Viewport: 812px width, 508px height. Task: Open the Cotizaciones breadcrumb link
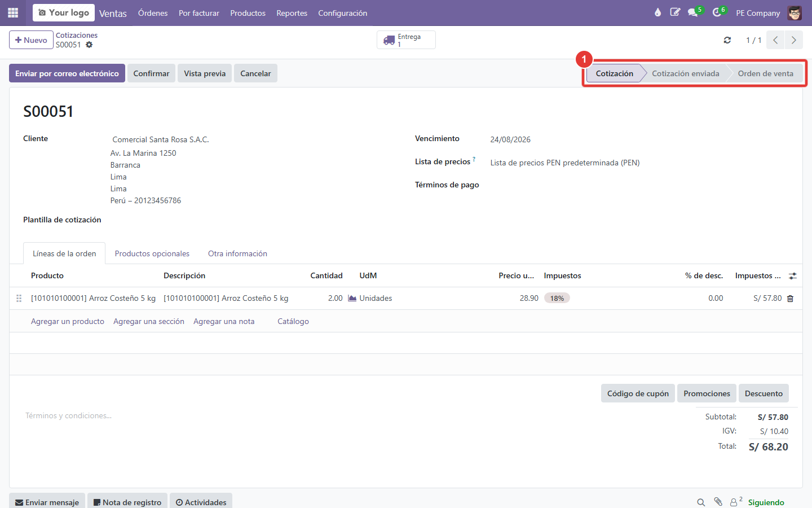click(x=77, y=35)
